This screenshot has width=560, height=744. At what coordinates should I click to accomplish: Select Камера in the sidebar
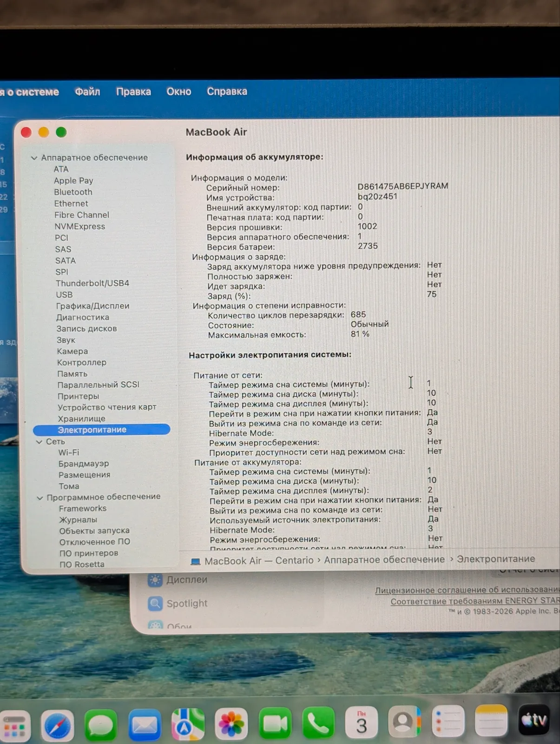pyautogui.click(x=72, y=351)
